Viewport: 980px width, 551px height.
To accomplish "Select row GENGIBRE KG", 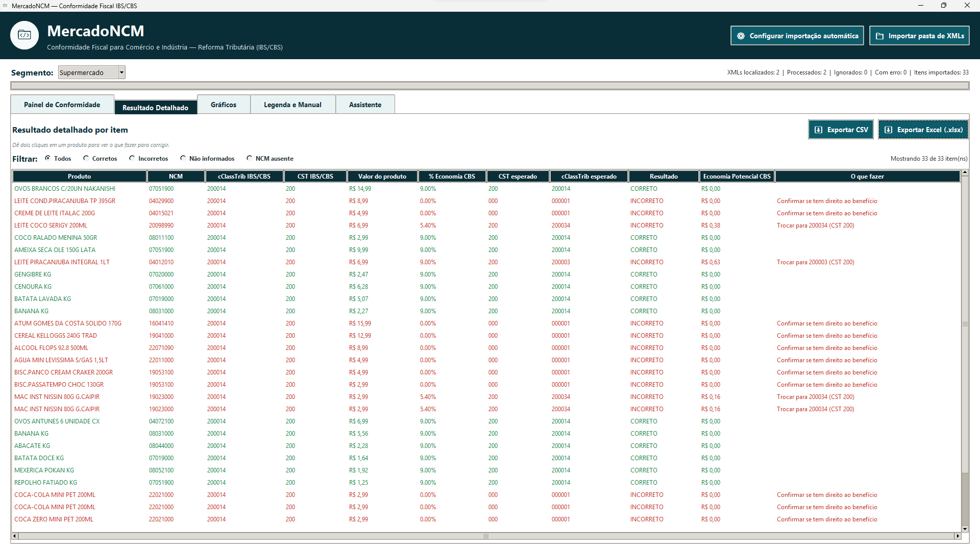I will click(486, 274).
